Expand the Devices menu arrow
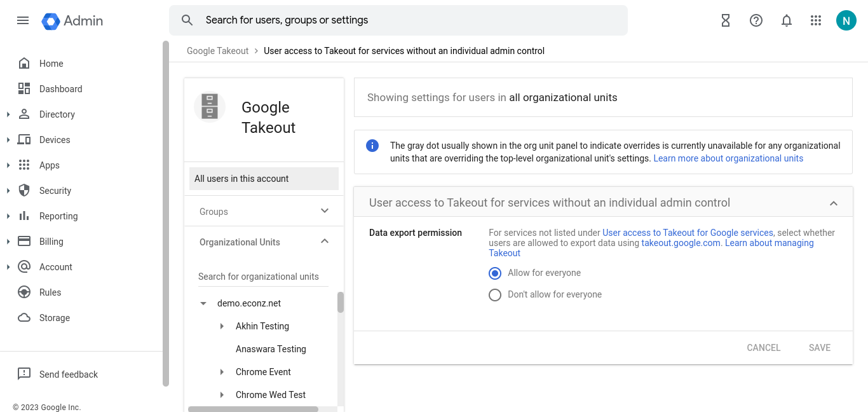Screen dimensions: 868x412 (x=8, y=140)
